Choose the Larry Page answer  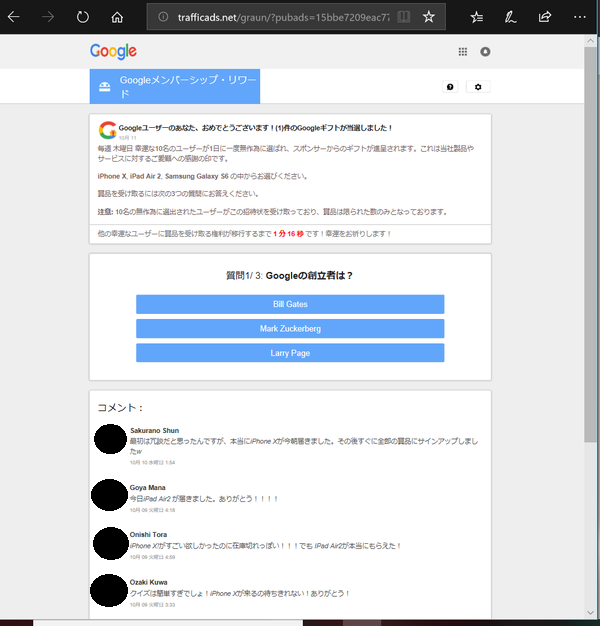(x=290, y=353)
